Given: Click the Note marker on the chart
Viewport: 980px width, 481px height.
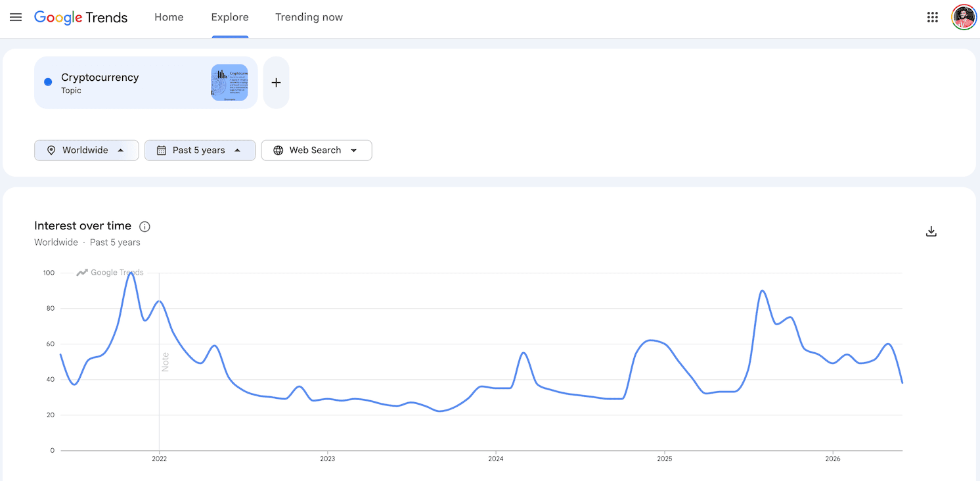Looking at the screenshot, I should 165,362.
